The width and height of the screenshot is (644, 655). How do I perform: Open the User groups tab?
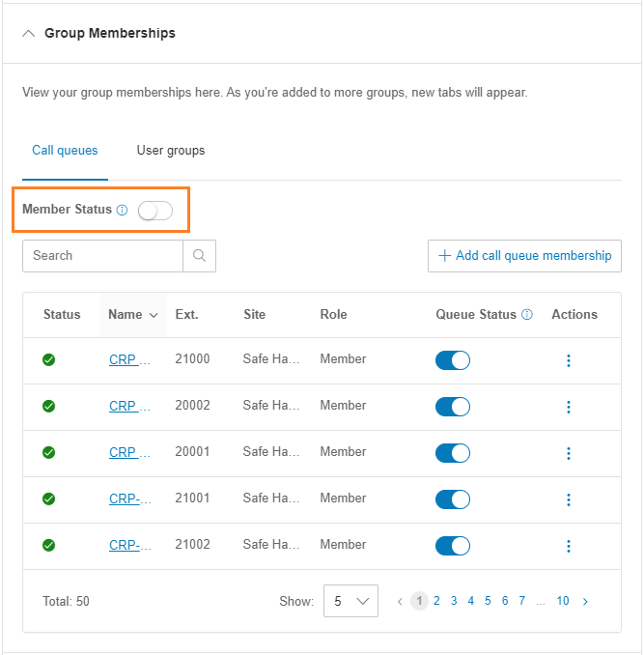pyautogui.click(x=171, y=151)
